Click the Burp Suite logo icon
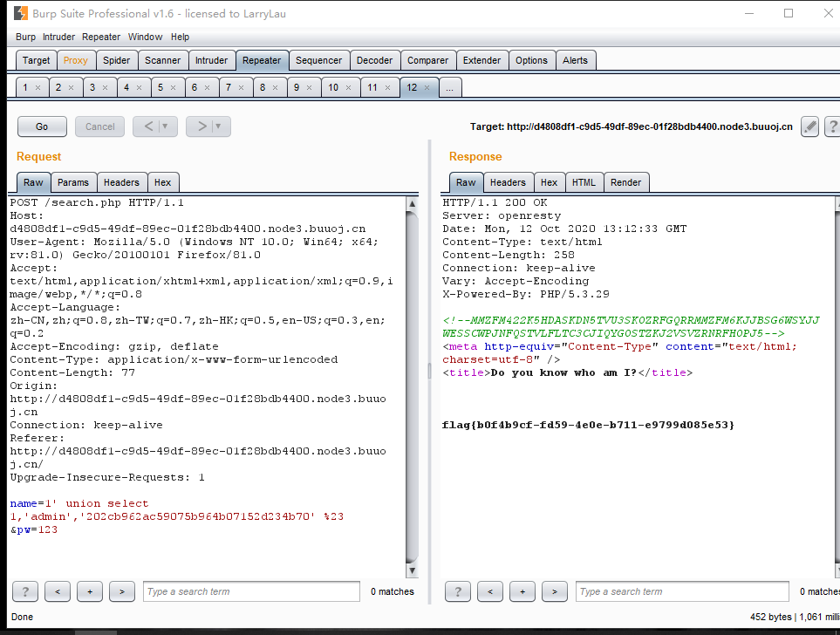This screenshot has width=840, height=635. click(20, 13)
